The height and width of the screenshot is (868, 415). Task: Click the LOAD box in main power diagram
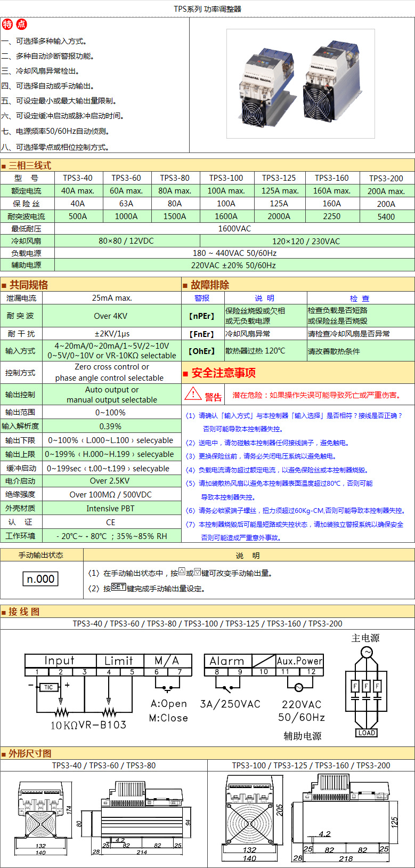(367, 733)
